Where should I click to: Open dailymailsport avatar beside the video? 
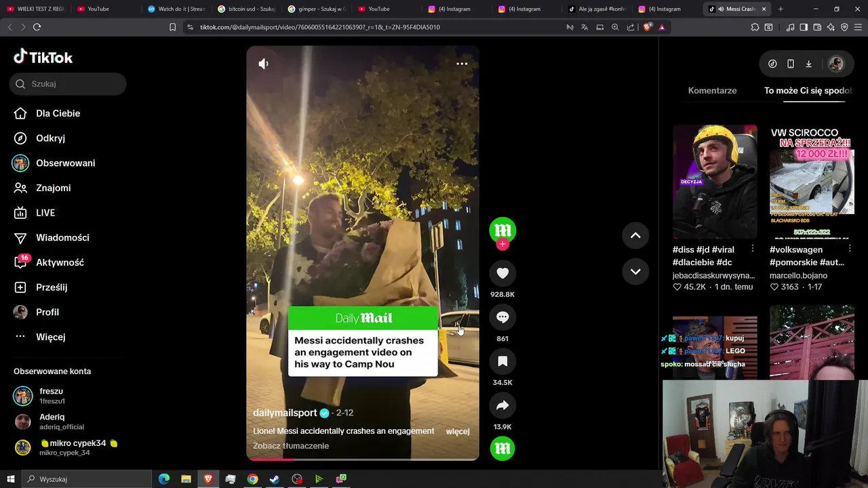tap(502, 230)
